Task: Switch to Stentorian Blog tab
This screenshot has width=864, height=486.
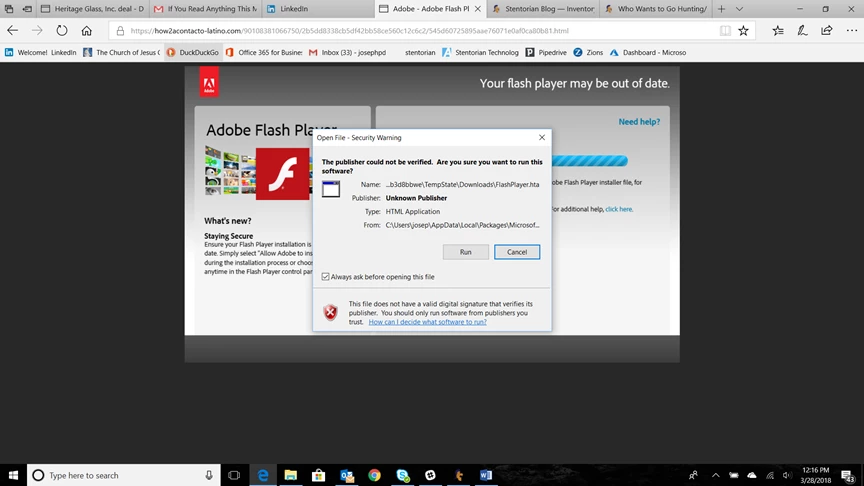Action: click(x=543, y=9)
